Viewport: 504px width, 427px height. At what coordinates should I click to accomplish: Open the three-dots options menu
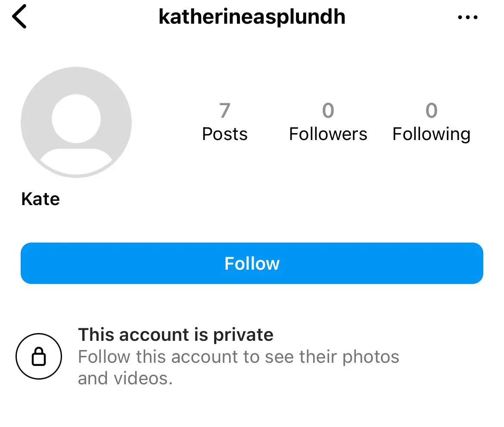click(467, 18)
